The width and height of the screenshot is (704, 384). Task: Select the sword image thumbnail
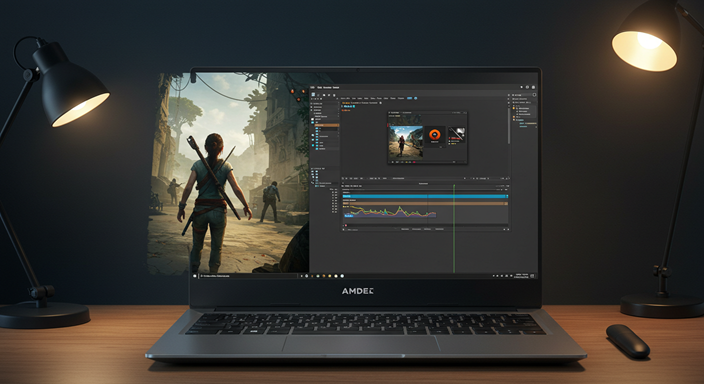(x=456, y=134)
